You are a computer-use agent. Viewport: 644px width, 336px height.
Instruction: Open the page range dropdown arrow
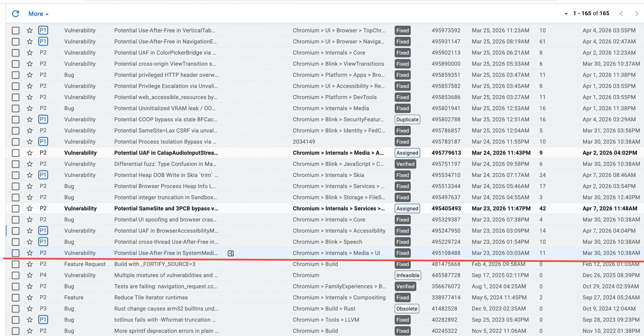coord(566,14)
